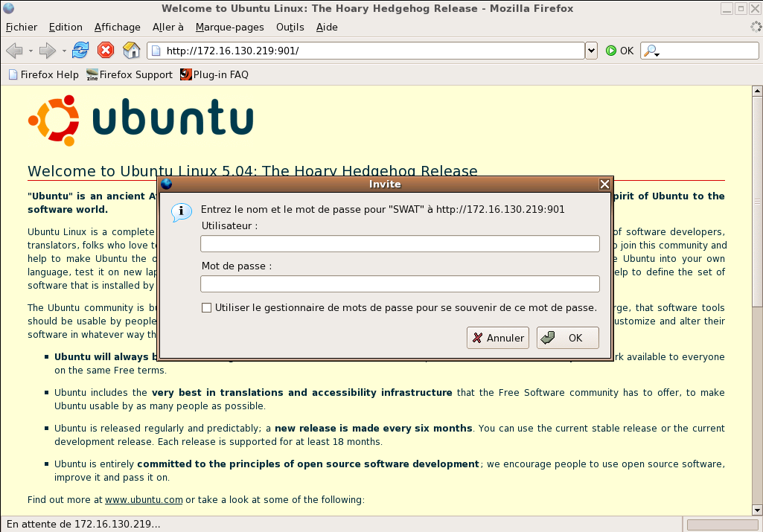This screenshot has height=532, width=763.
Task: Click the text 'very best in translations and accessibility infrastructure'
Action: pyautogui.click(x=301, y=392)
